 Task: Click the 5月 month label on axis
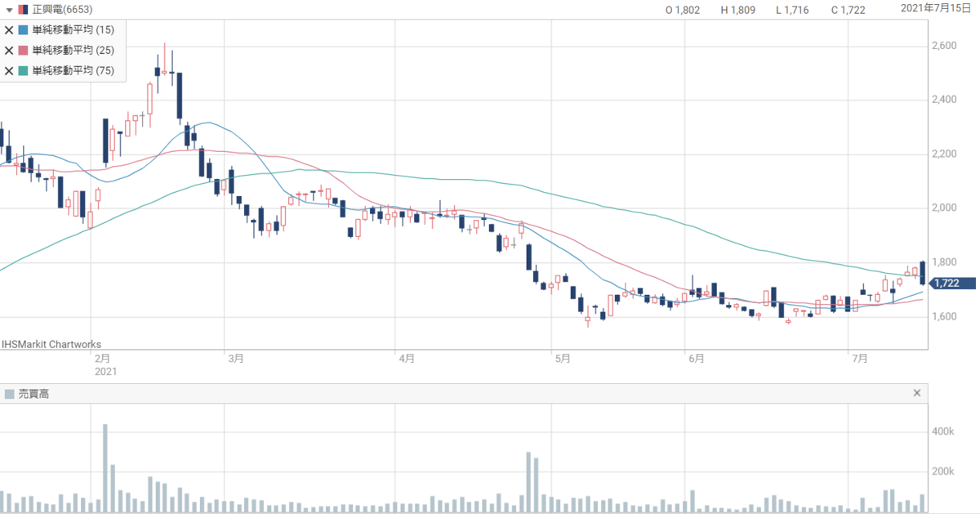tap(561, 358)
